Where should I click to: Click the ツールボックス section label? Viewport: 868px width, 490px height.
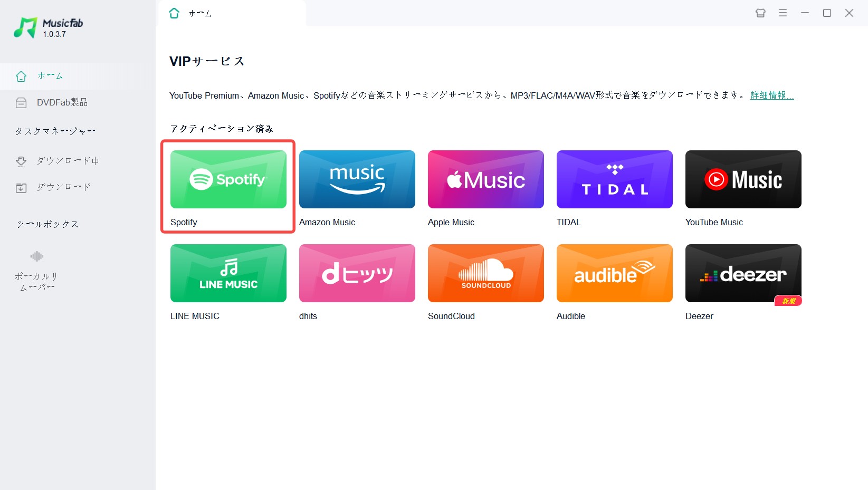pyautogui.click(x=47, y=224)
